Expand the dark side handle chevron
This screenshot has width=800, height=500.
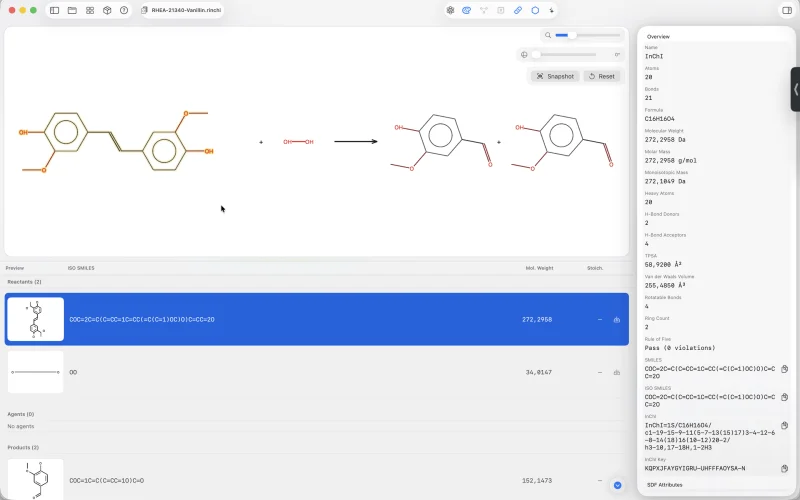[795, 89]
